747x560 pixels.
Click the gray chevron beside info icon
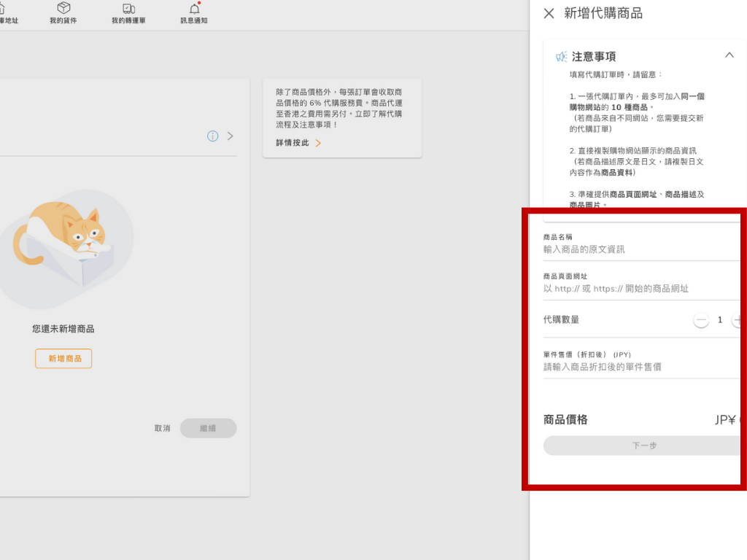pyautogui.click(x=231, y=136)
